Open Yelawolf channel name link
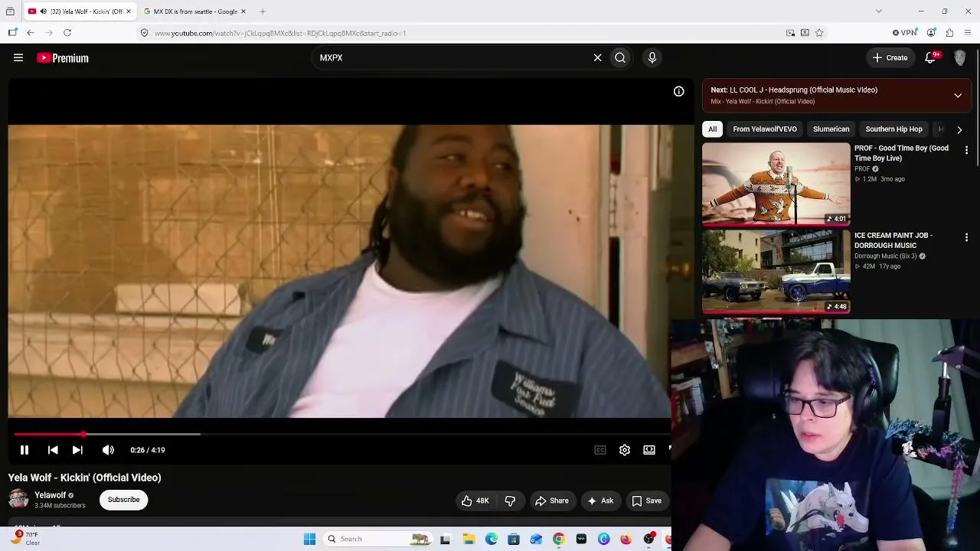980x551 pixels. pos(51,495)
